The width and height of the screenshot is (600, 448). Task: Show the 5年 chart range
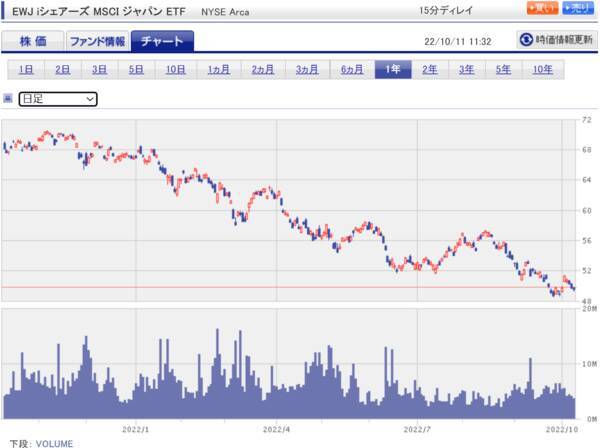[503, 70]
